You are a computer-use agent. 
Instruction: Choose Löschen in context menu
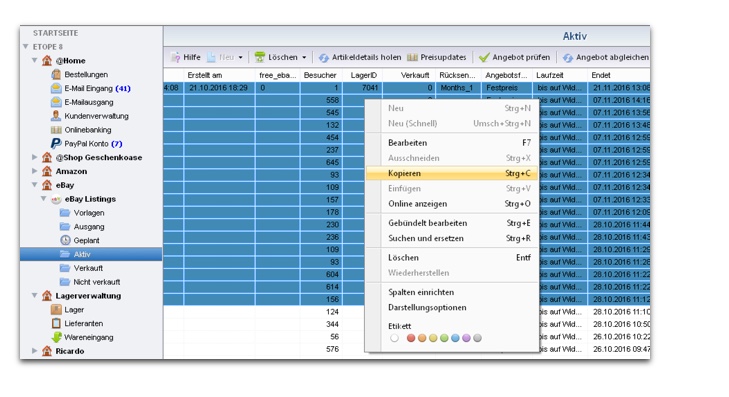click(452, 258)
